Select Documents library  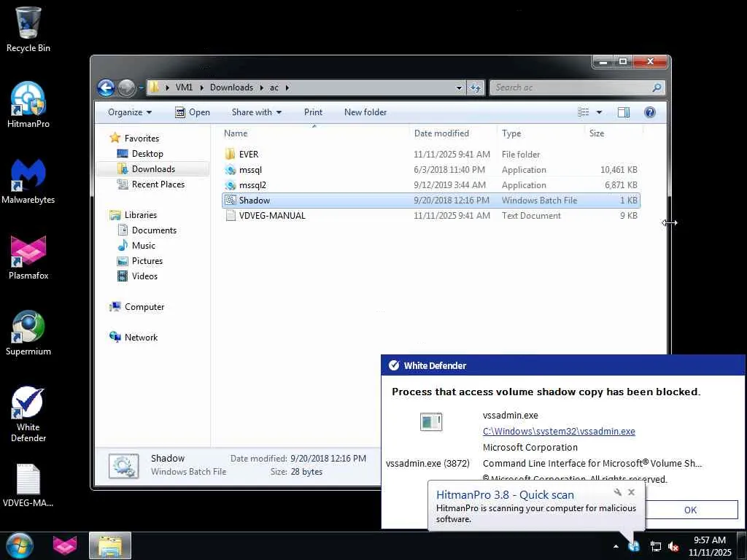154,230
